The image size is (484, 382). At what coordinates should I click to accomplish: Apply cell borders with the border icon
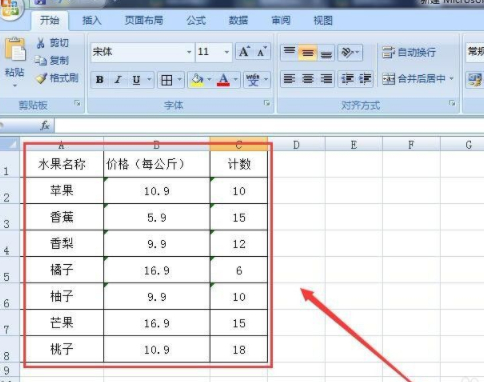[167, 80]
